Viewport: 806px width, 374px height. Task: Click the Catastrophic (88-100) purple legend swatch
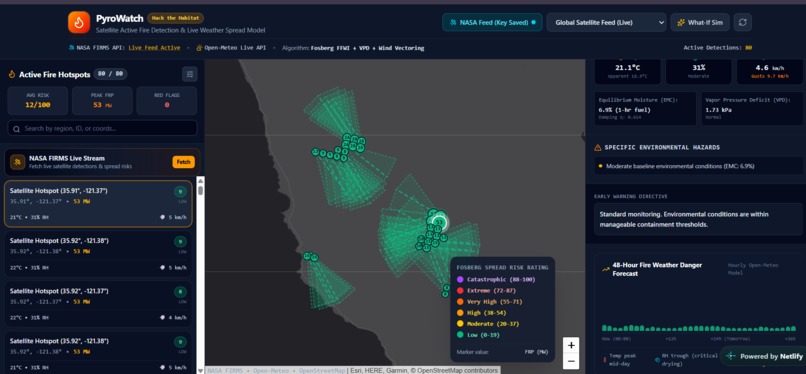[x=460, y=279]
